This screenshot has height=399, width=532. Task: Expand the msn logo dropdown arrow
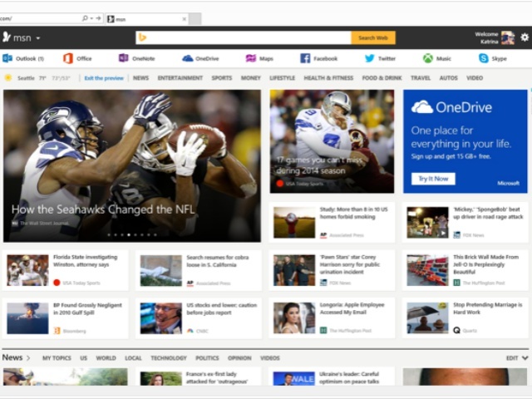[37, 38]
